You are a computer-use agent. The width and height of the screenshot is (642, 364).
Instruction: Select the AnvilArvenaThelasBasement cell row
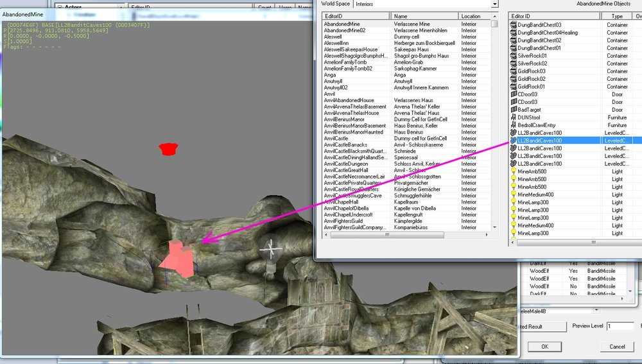406,107
